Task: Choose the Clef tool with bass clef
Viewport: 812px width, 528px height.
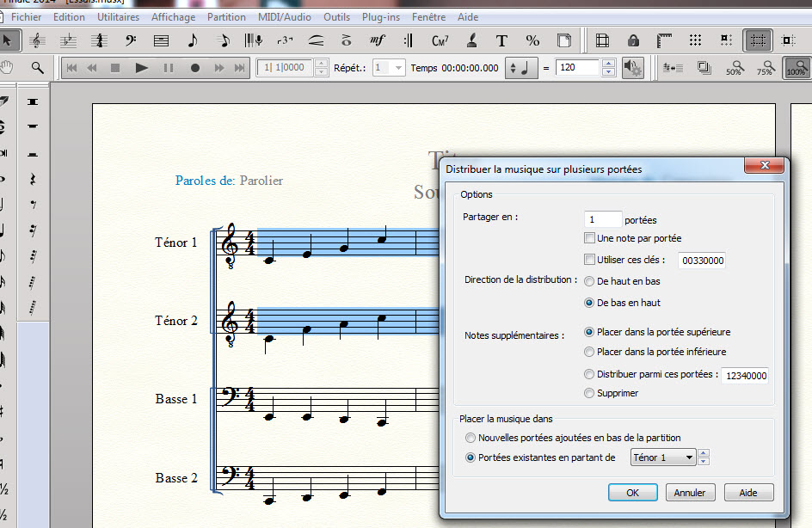Action: 131,40
